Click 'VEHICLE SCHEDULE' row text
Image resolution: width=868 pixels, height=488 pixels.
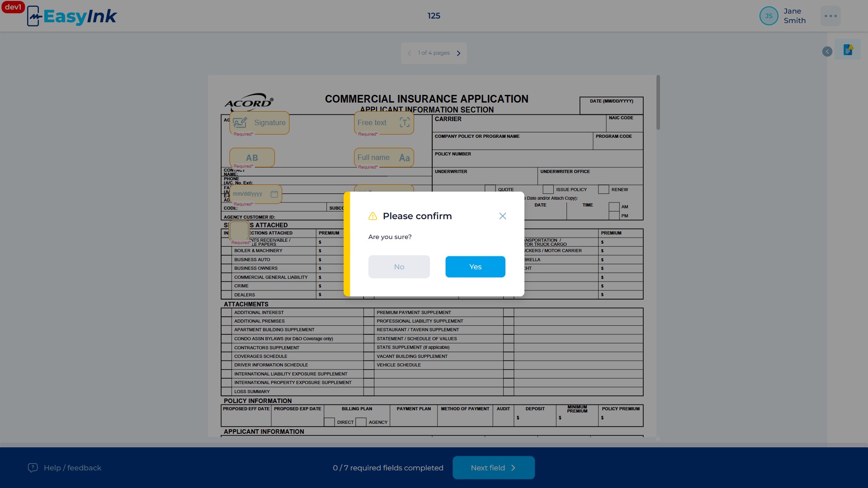click(x=398, y=365)
